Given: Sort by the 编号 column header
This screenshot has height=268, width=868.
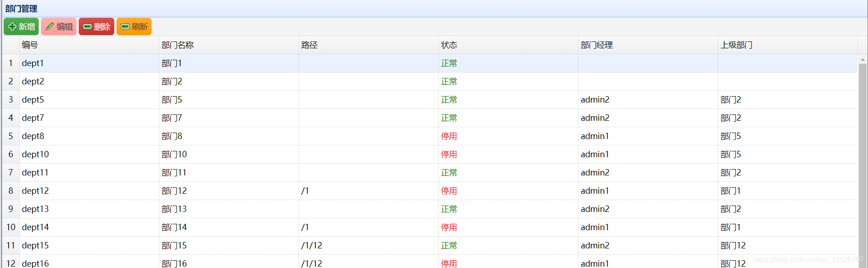Looking at the screenshot, I should [89, 45].
